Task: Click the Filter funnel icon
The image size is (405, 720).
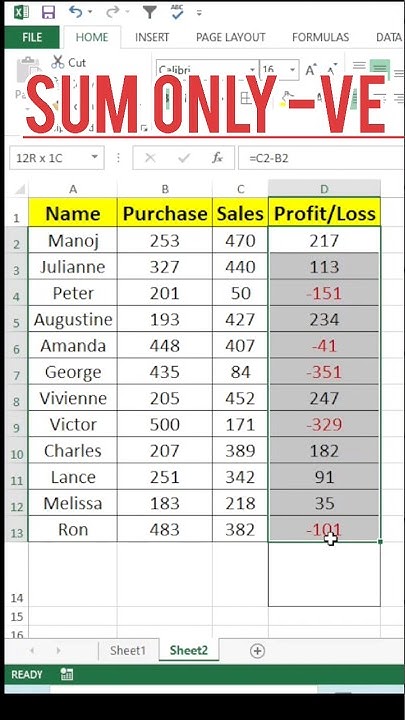Action: click(150, 12)
